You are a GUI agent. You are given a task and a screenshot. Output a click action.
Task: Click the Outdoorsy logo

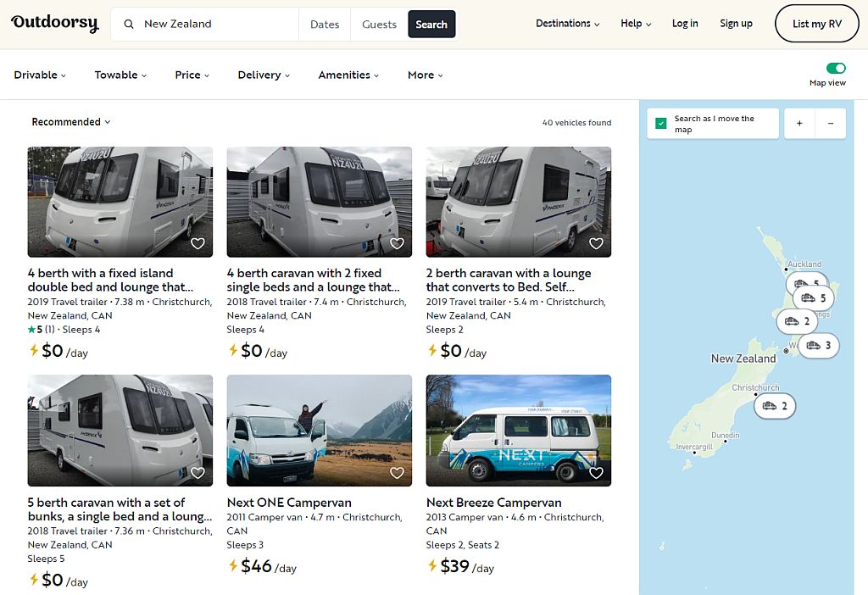pos(54,23)
